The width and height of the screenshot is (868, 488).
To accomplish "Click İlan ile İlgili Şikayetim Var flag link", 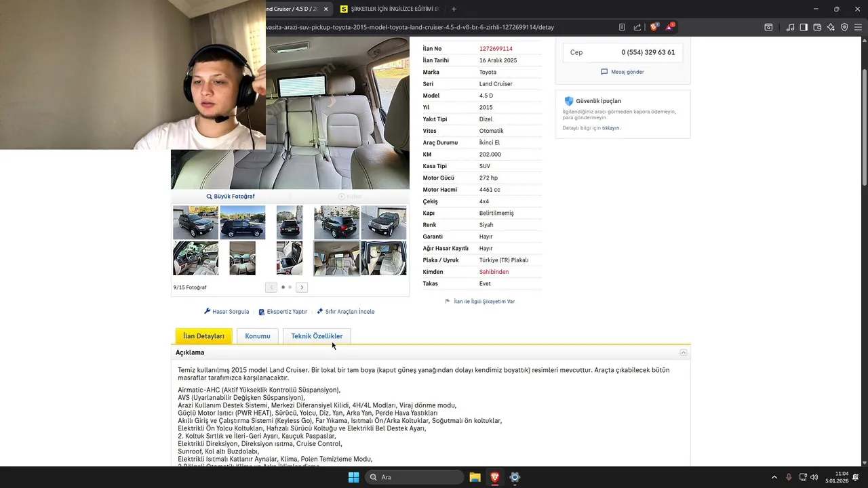I will click(x=479, y=301).
